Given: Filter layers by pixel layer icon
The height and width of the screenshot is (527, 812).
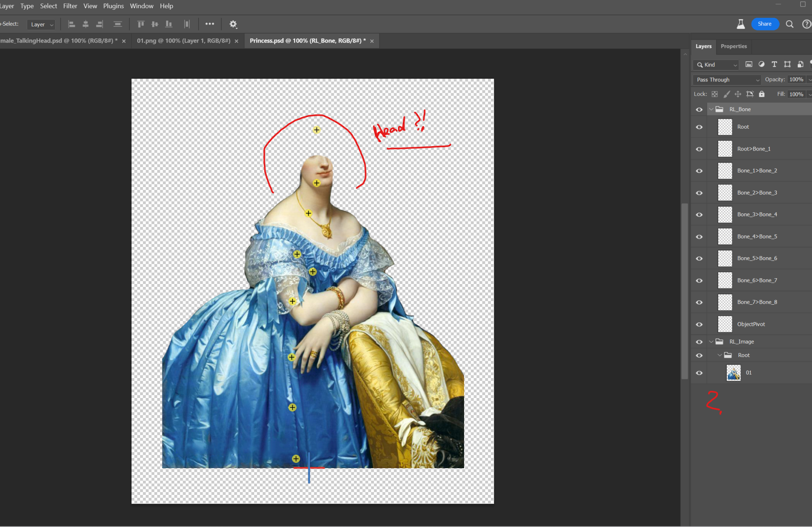Looking at the screenshot, I should 749,64.
